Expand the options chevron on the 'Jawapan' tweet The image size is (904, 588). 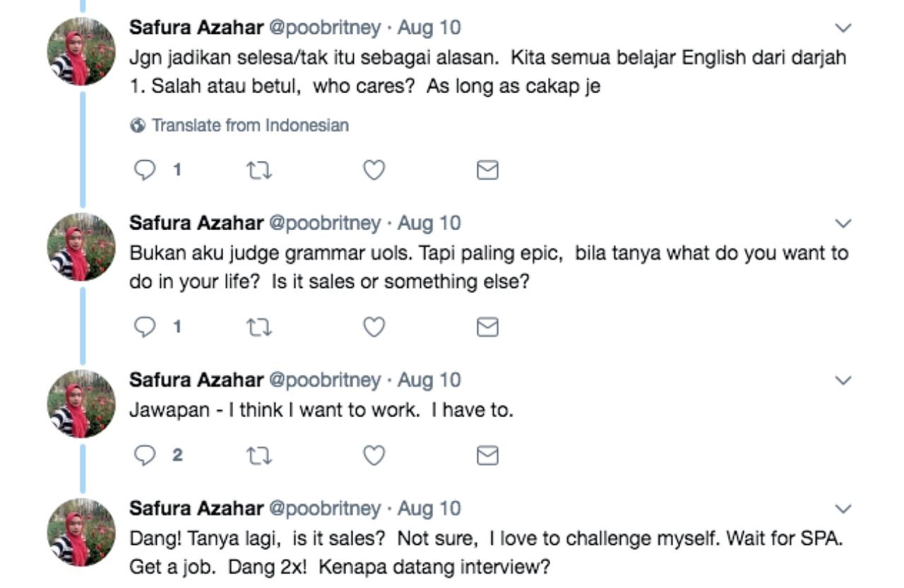coord(842,380)
